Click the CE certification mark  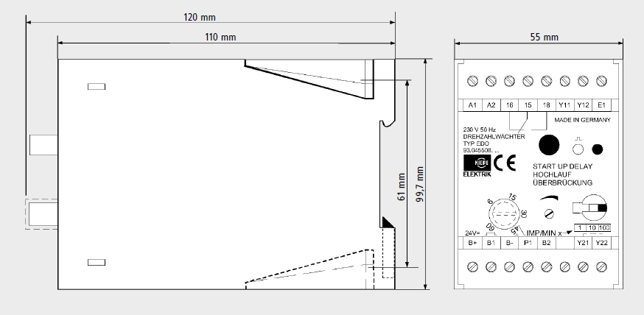click(497, 163)
